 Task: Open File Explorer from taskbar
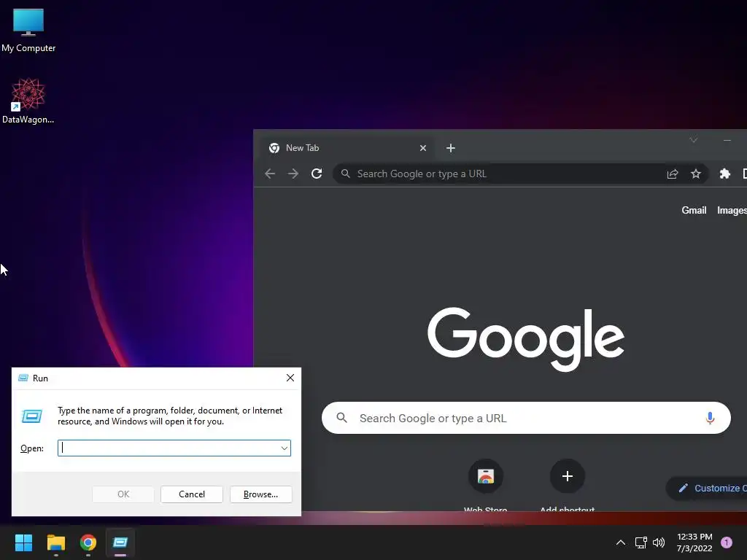[x=55, y=542]
